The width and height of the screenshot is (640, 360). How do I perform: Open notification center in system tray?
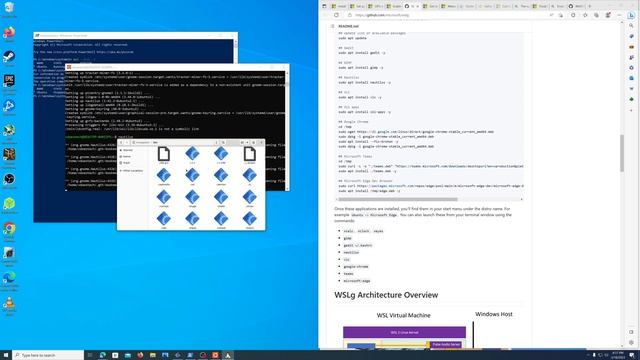(x=632, y=355)
